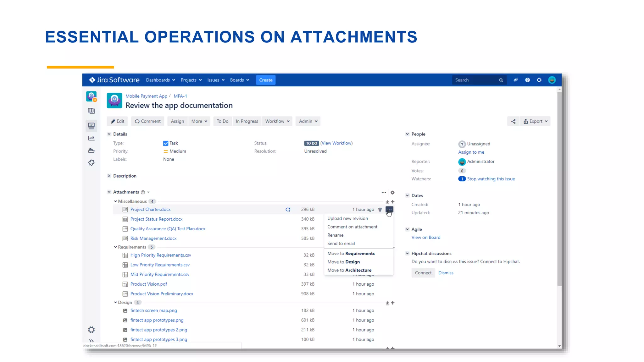This screenshot has height=362, width=644.
Task: Expand the sidebar with double chevron
Action: click(x=91, y=341)
